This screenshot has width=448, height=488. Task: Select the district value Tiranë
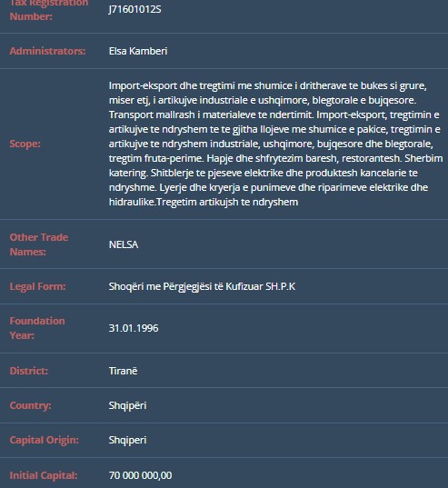(x=123, y=371)
